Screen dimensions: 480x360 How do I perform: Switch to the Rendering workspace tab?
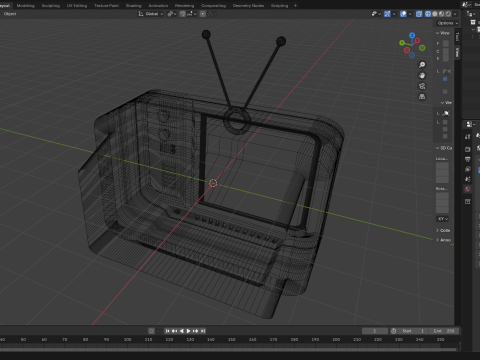pos(184,5)
